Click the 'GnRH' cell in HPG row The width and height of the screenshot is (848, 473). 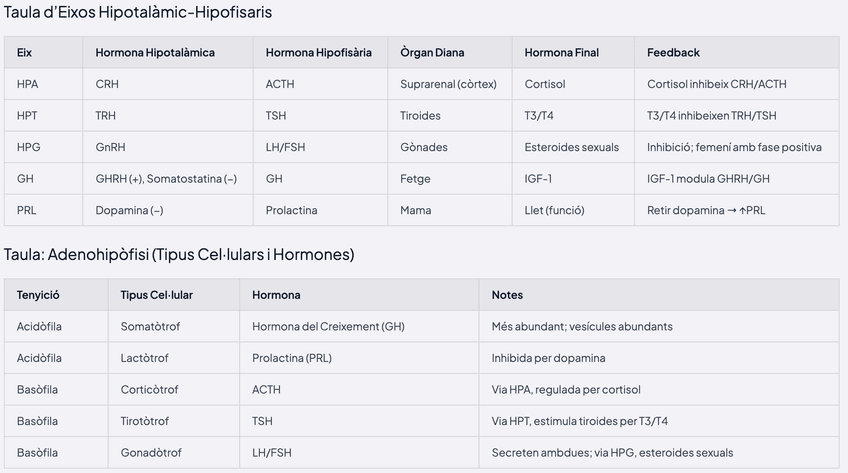[x=110, y=148]
